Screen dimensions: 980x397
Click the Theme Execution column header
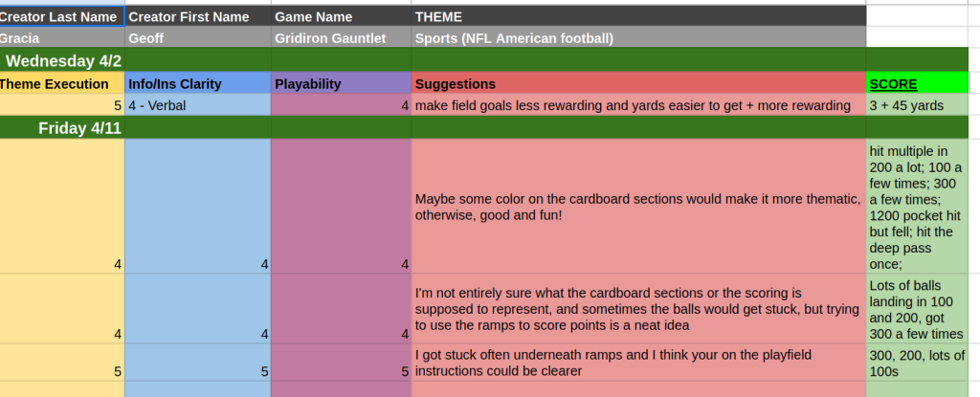coord(60,83)
